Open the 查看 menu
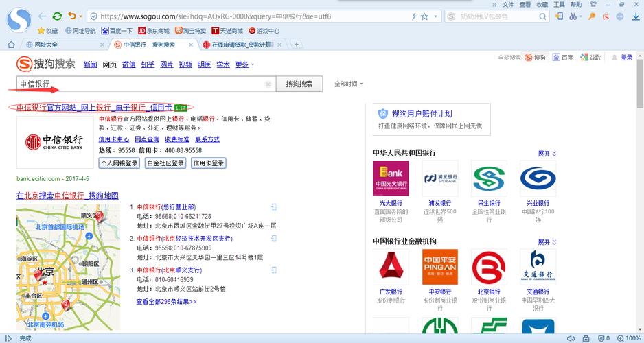 pyautogui.click(x=525, y=5)
